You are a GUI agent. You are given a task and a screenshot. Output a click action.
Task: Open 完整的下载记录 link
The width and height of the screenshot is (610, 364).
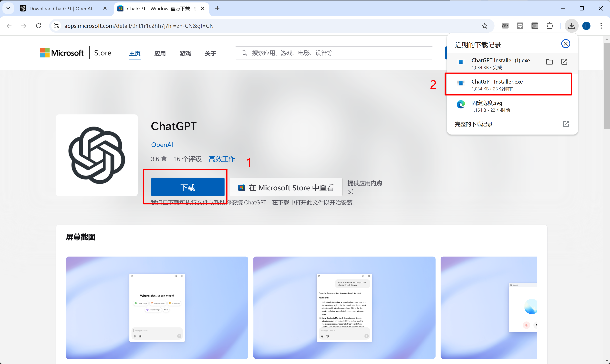[474, 124]
